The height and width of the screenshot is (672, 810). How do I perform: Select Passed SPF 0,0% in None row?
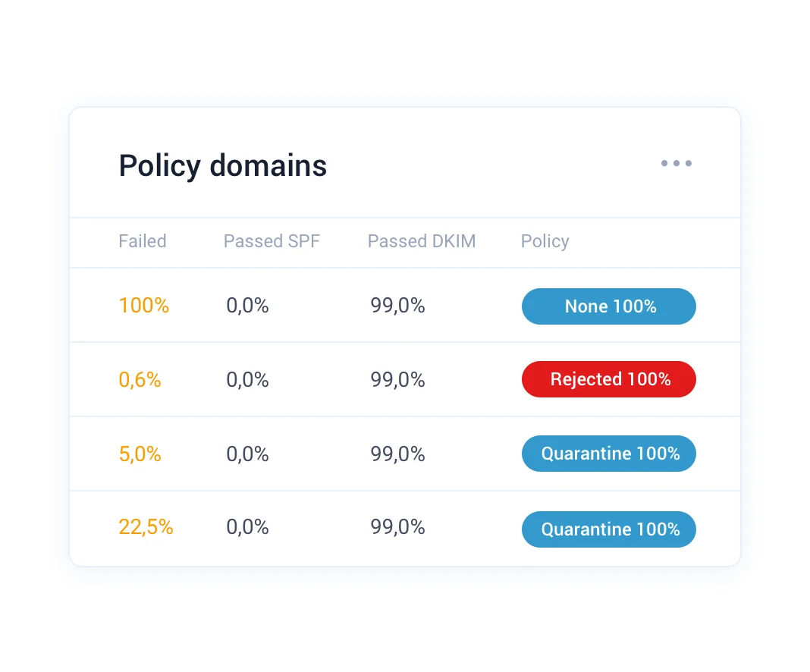[248, 306]
